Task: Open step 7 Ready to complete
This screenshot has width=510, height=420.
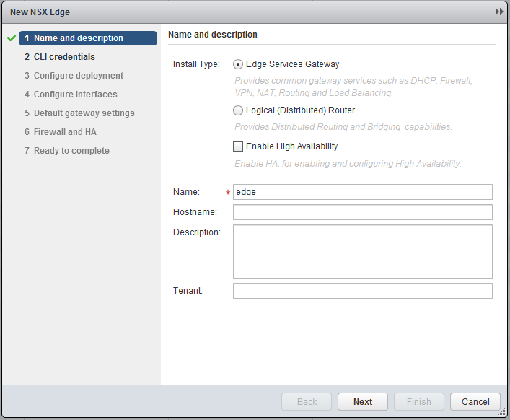Action: tap(71, 151)
